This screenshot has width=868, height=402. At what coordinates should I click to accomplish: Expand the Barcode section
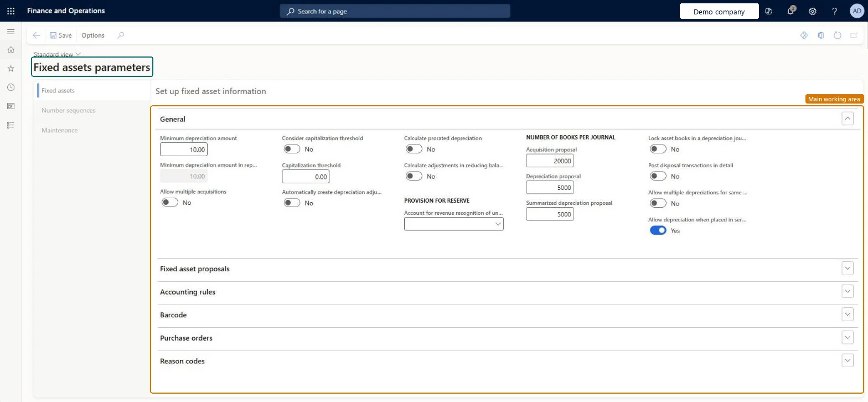[x=847, y=315]
